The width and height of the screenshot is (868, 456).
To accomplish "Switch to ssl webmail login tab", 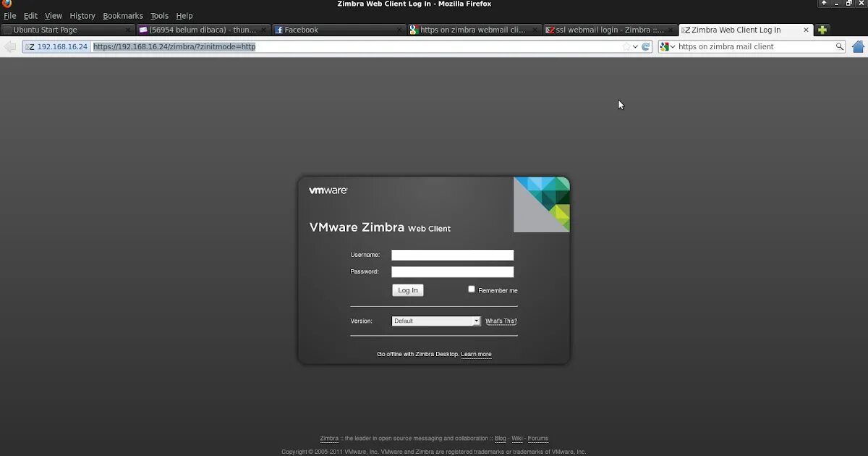I will click(610, 30).
